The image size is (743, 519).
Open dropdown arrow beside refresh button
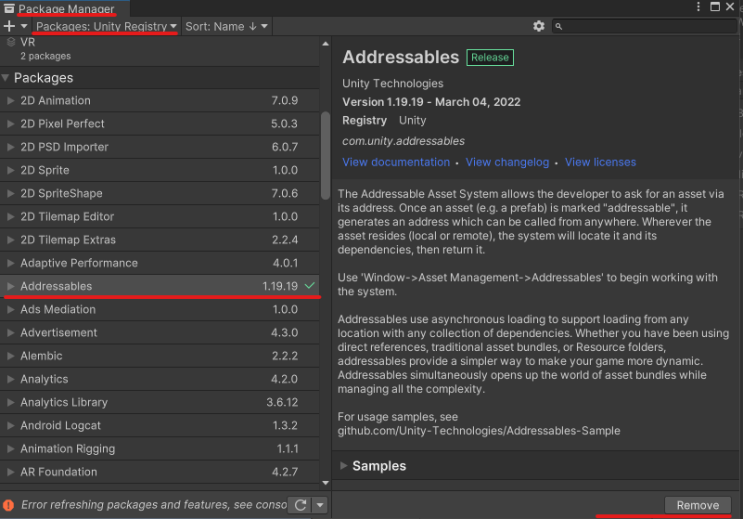coord(320,505)
